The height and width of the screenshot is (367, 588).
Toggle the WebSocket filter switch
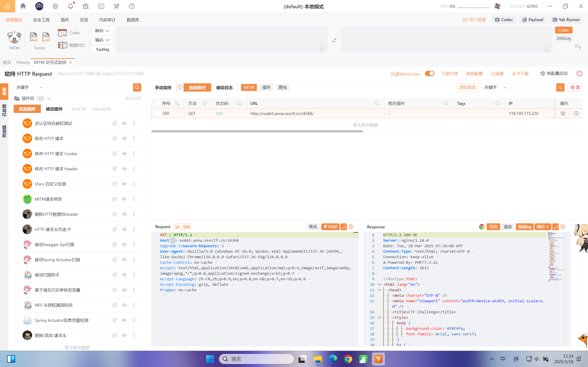(x=429, y=73)
